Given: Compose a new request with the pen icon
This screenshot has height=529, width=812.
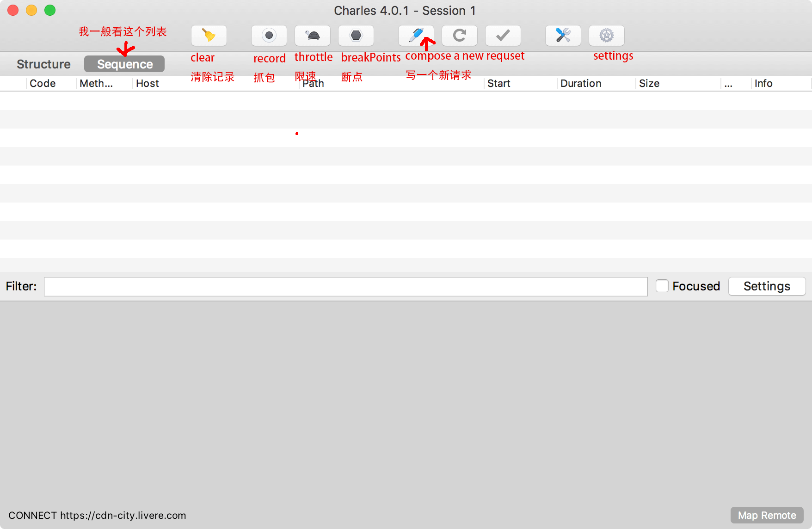Looking at the screenshot, I should click(416, 36).
